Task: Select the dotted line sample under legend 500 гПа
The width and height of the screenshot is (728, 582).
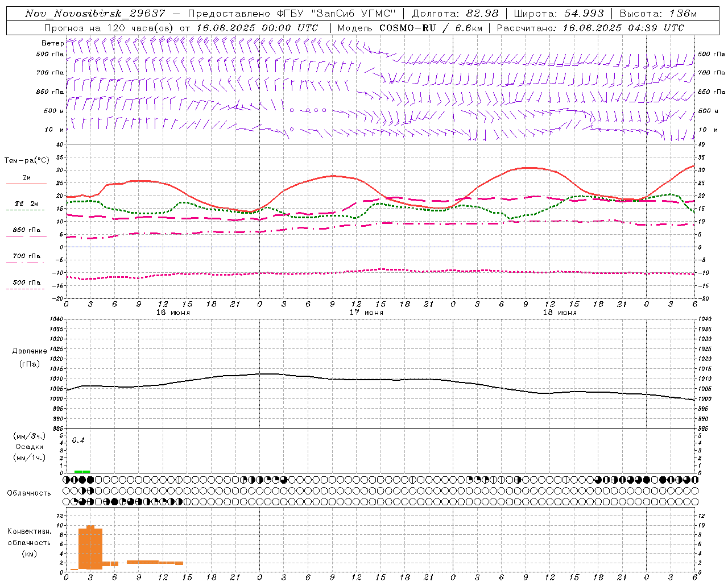Action: [25, 289]
